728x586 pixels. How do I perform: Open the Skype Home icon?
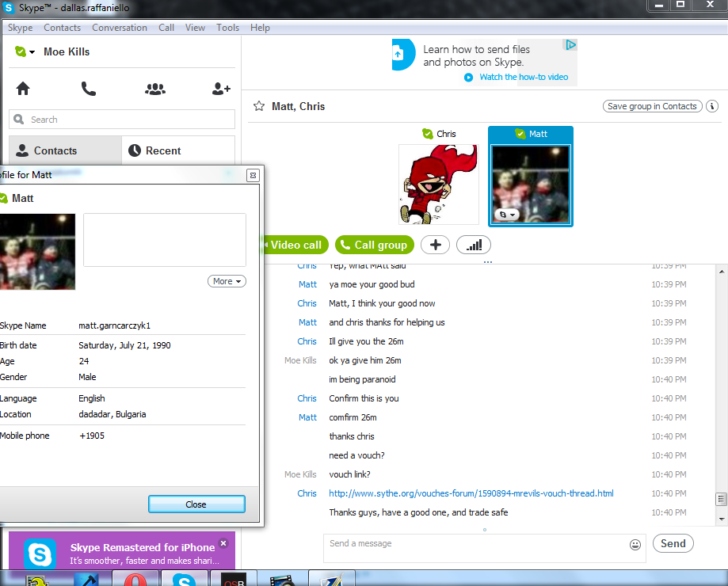pyautogui.click(x=23, y=88)
